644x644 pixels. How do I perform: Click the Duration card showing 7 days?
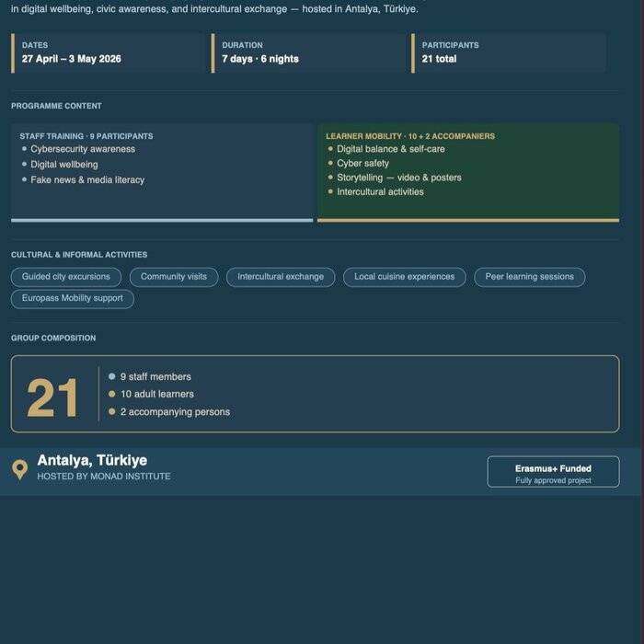[308, 52]
